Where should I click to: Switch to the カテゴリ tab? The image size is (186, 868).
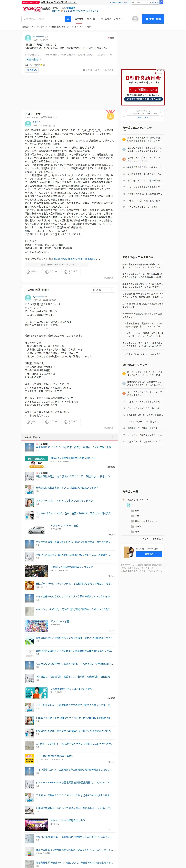[x=79, y=19]
